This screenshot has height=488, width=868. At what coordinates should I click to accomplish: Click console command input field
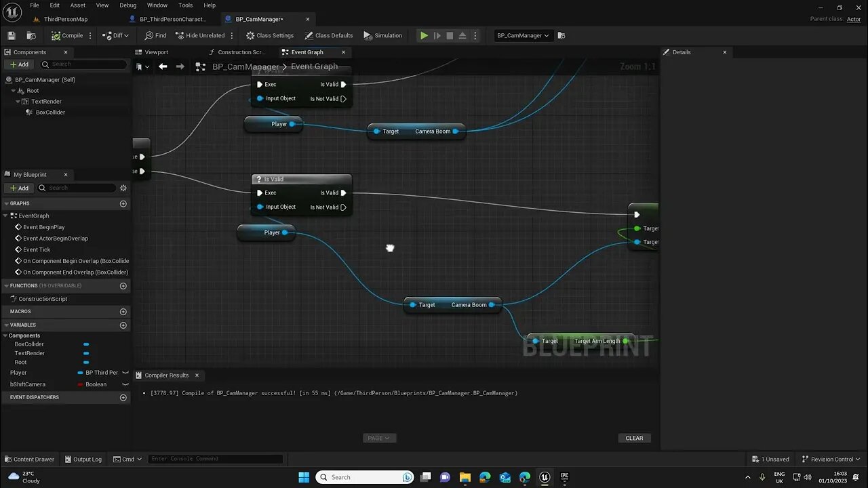[x=216, y=459]
